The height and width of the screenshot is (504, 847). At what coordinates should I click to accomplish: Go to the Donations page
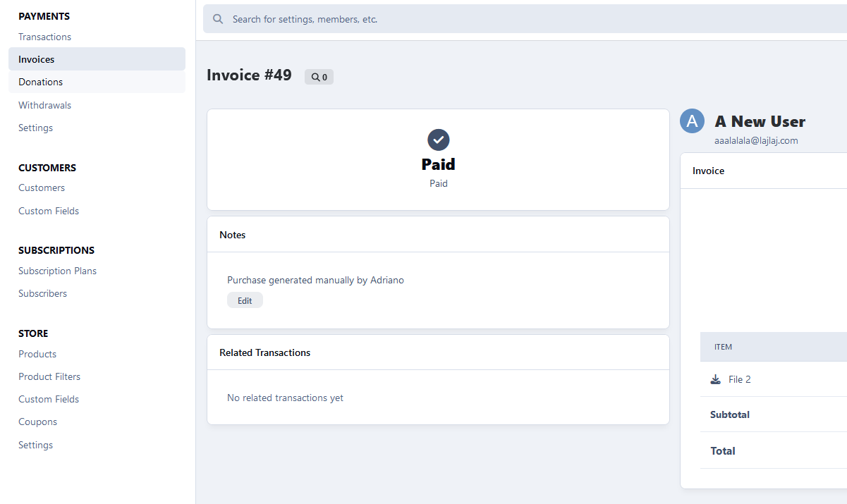pos(97,82)
